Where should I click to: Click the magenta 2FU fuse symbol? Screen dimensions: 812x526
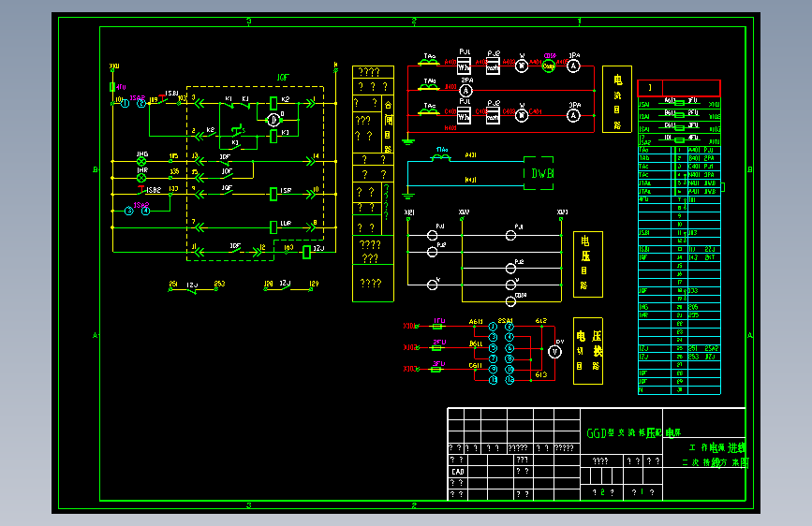(x=437, y=347)
